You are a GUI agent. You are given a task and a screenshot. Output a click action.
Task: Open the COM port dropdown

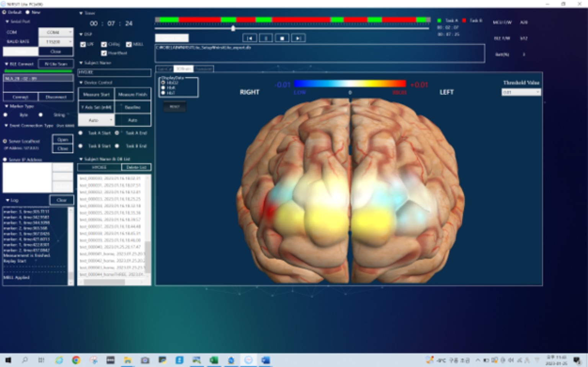(56, 32)
